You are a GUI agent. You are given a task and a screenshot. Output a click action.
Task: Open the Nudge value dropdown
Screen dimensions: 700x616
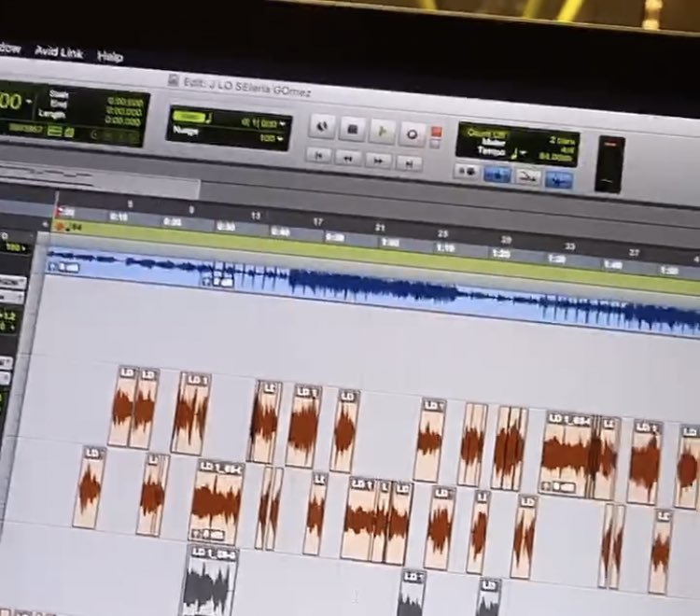click(x=280, y=138)
